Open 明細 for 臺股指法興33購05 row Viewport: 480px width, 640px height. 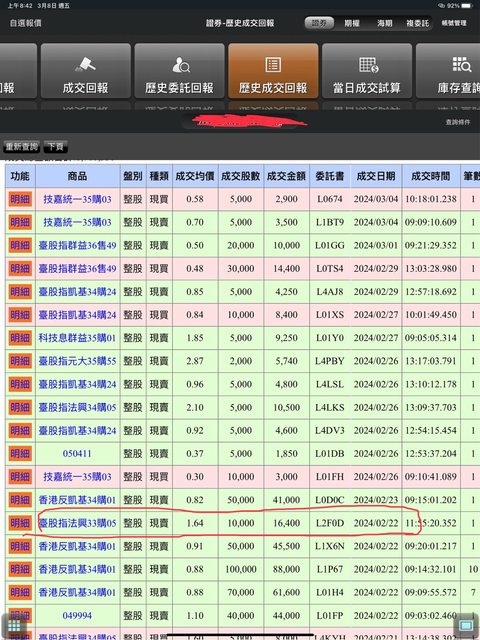coord(20,523)
